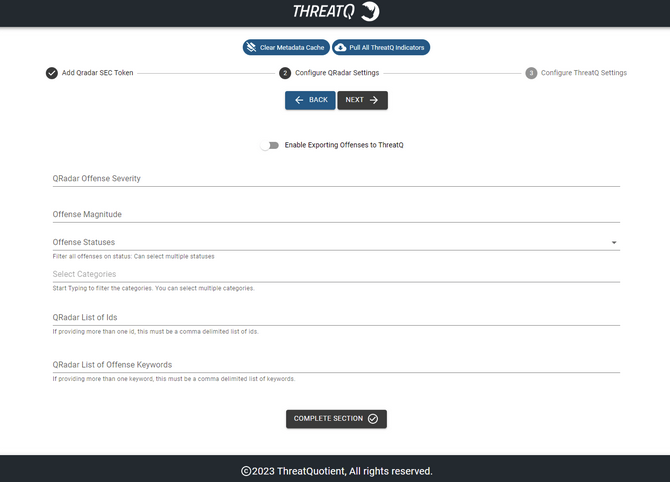Screen dimensions: 670x482
Task: Click the Pull All ThreatQ Indicators button
Action: 381,47
